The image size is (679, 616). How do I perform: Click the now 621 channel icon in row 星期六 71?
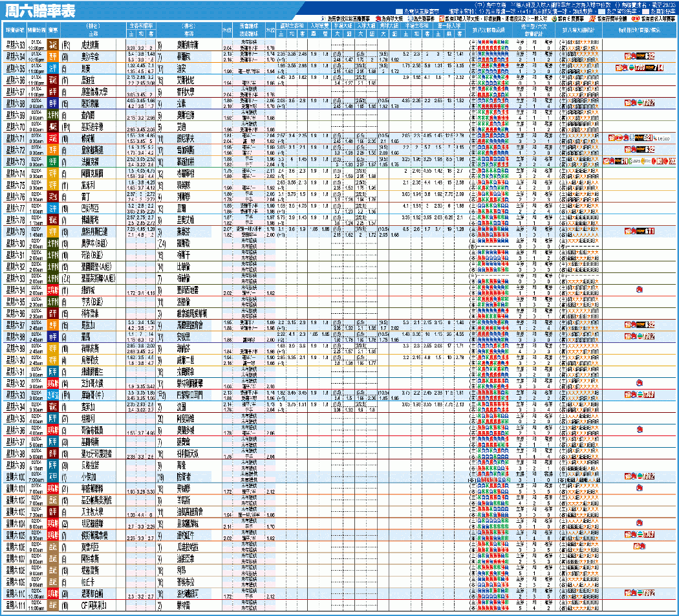pyautogui.click(x=643, y=138)
